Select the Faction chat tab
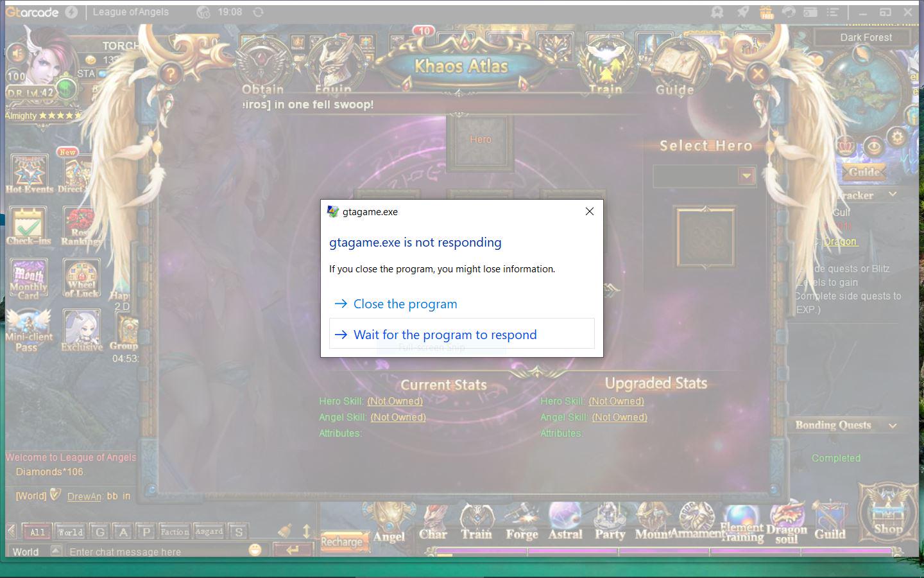 [175, 532]
